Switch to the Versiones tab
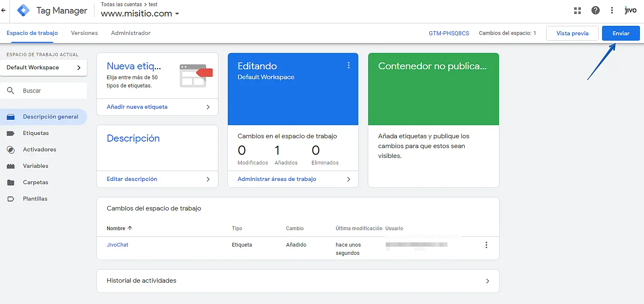 tap(84, 33)
